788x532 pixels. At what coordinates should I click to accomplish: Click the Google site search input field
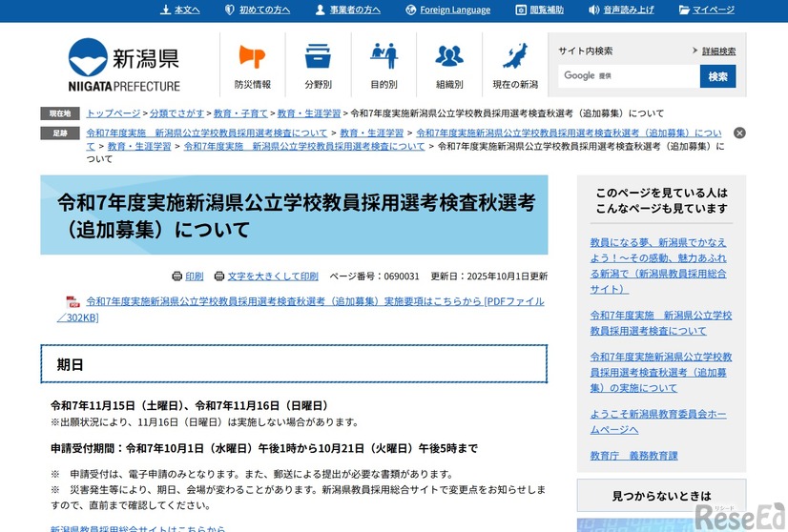pyautogui.click(x=628, y=76)
